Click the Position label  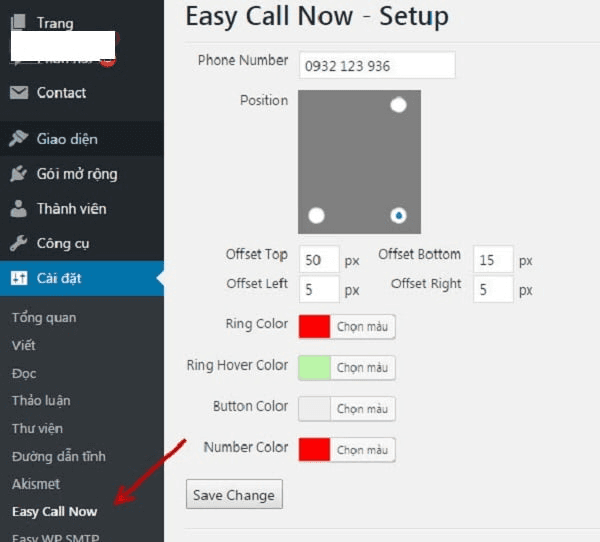[264, 100]
